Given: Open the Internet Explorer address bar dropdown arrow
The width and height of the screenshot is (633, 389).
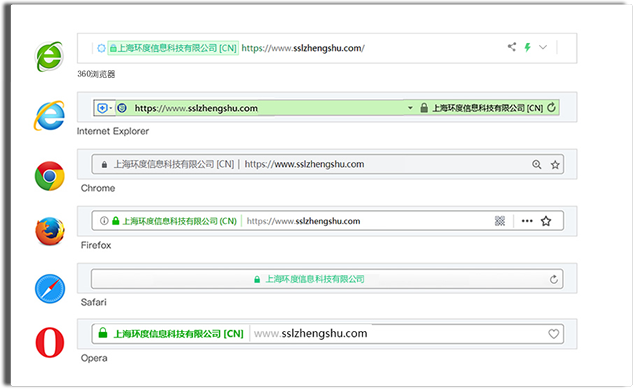Looking at the screenshot, I should coord(410,108).
